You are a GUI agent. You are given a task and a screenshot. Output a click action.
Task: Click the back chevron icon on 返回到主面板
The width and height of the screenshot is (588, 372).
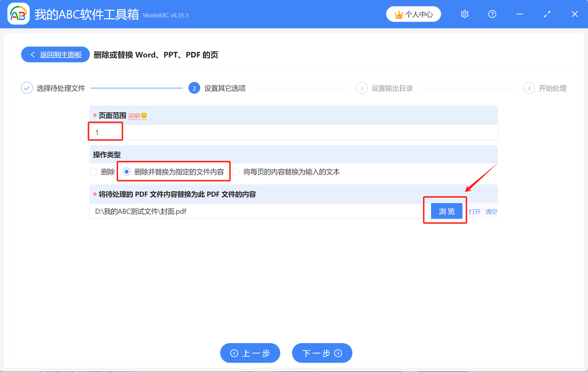[33, 54]
